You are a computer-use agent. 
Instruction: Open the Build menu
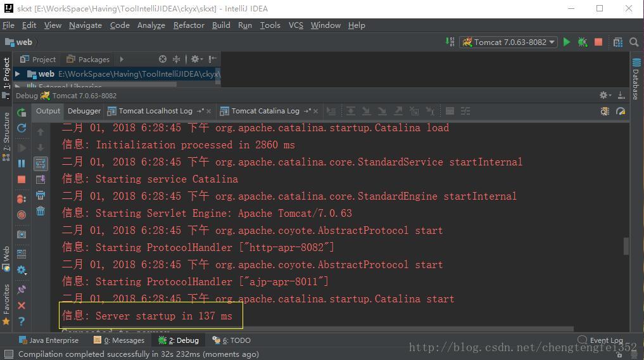221,25
